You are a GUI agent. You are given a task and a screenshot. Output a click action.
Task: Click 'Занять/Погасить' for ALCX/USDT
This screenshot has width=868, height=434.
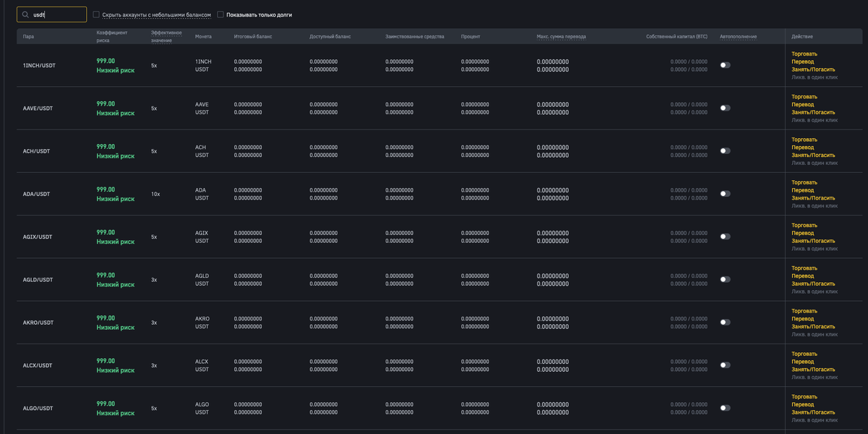[x=813, y=370]
